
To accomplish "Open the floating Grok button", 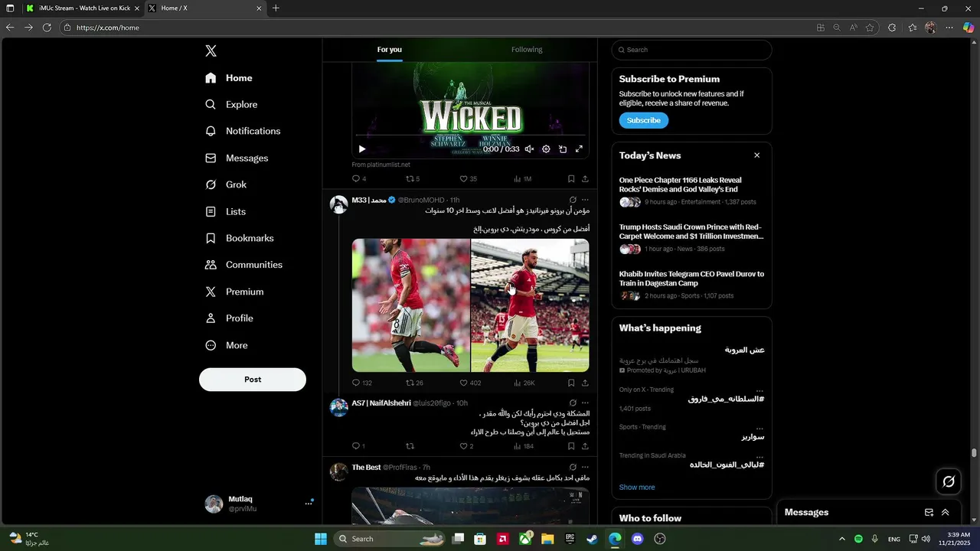I will [949, 481].
